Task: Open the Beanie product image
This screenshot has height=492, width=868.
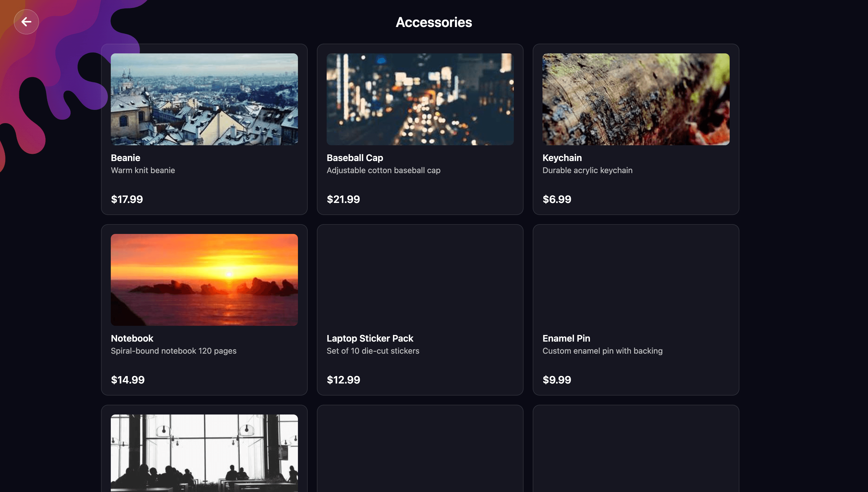Action: (x=204, y=99)
